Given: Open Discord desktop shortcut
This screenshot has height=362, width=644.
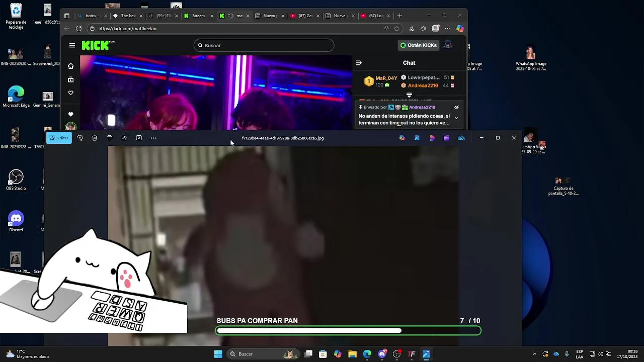Looking at the screenshot, I should point(16,221).
